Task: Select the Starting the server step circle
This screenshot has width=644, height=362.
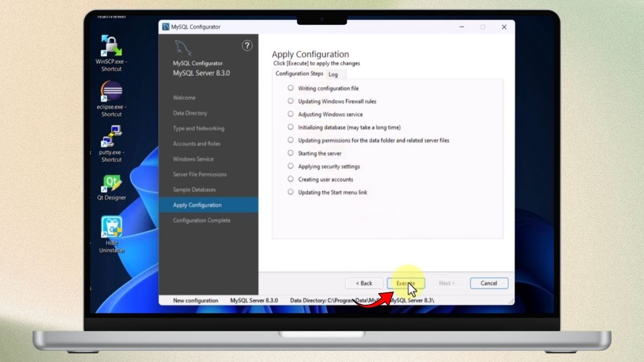Action: [290, 153]
